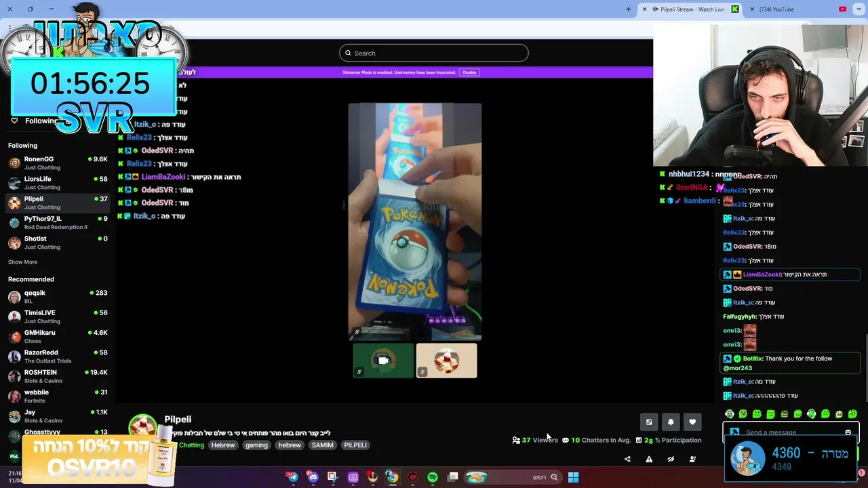Open LiorsLife channel in the sidebar

(x=58, y=183)
